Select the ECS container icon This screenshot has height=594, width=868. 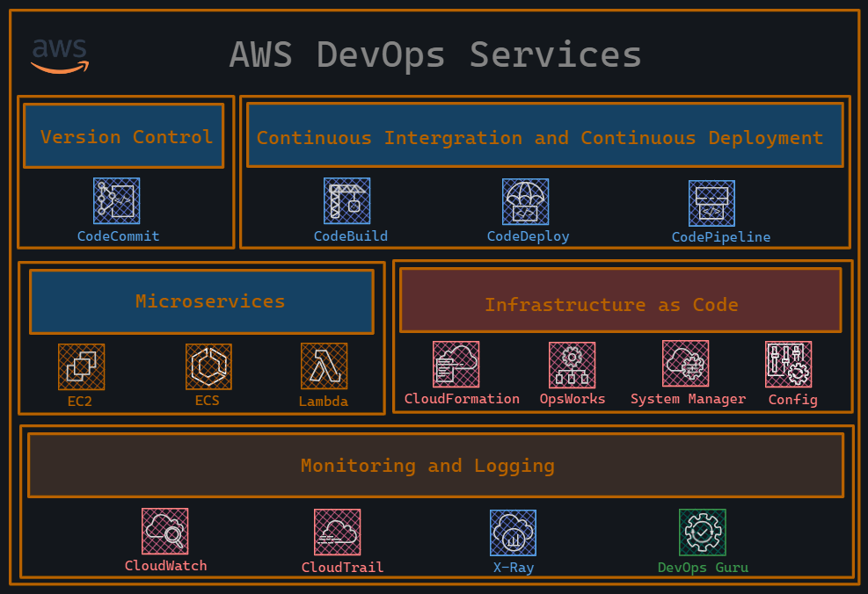tap(208, 366)
